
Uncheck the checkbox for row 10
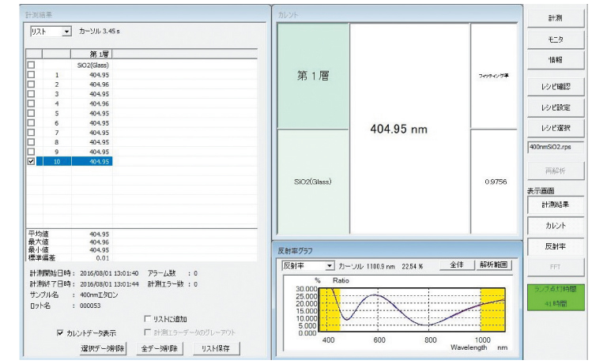[x=32, y=161]
